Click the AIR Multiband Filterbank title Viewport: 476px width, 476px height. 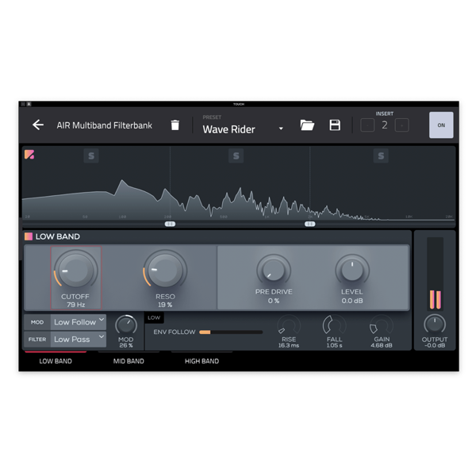coord(105,125)
